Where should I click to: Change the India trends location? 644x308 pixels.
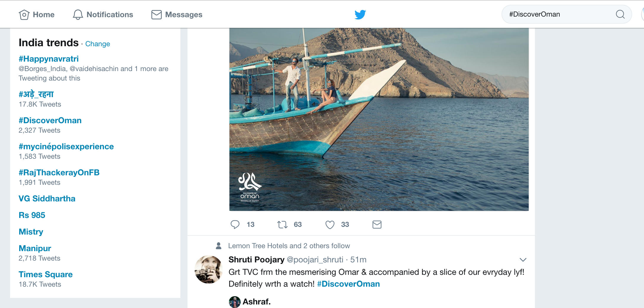[x=98, y=44]
